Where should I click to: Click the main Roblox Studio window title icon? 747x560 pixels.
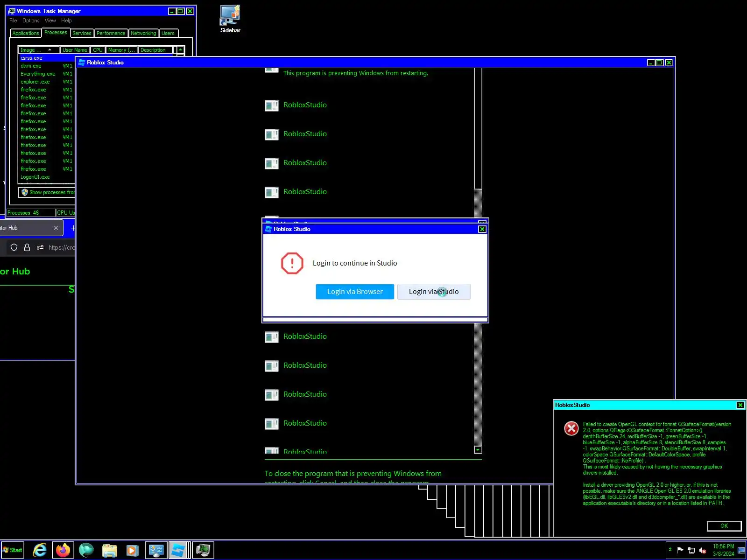[x=82, y=63]
